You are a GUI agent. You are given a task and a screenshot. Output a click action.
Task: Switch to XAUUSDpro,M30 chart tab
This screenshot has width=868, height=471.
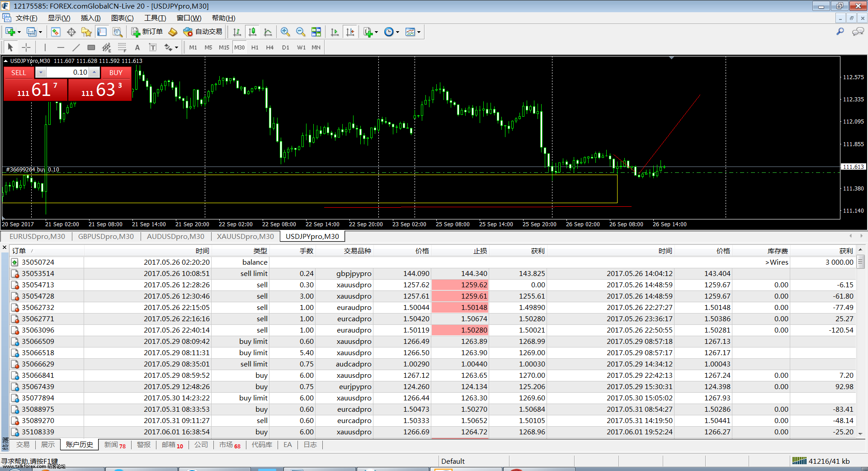click(245, 236)
